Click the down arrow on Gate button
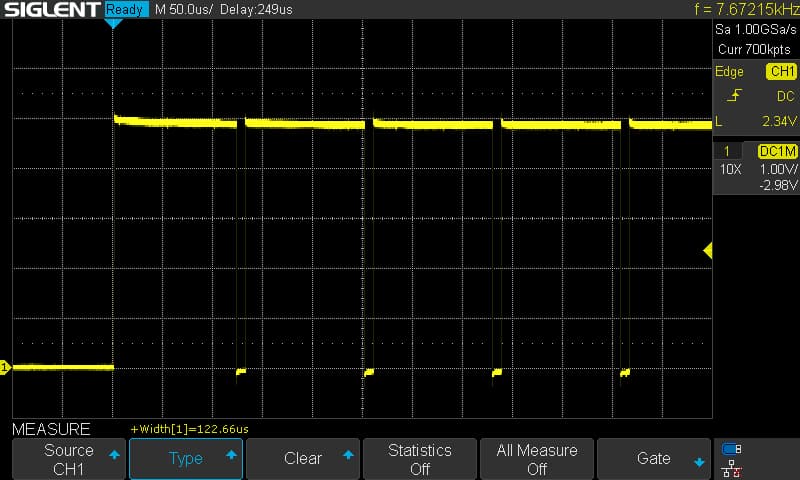Viewport: 800px width, 480px height. click(x=699, y=463)
